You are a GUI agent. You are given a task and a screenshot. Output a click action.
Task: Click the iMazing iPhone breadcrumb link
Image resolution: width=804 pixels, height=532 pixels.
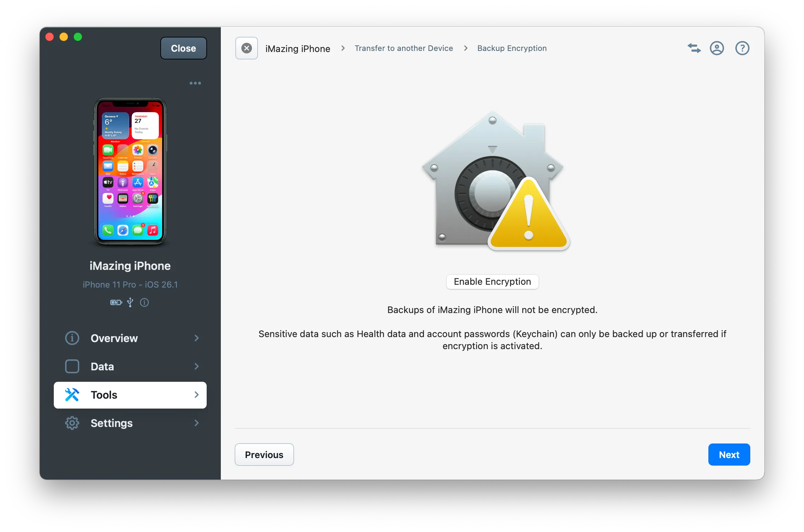click(x=298, y=48)
